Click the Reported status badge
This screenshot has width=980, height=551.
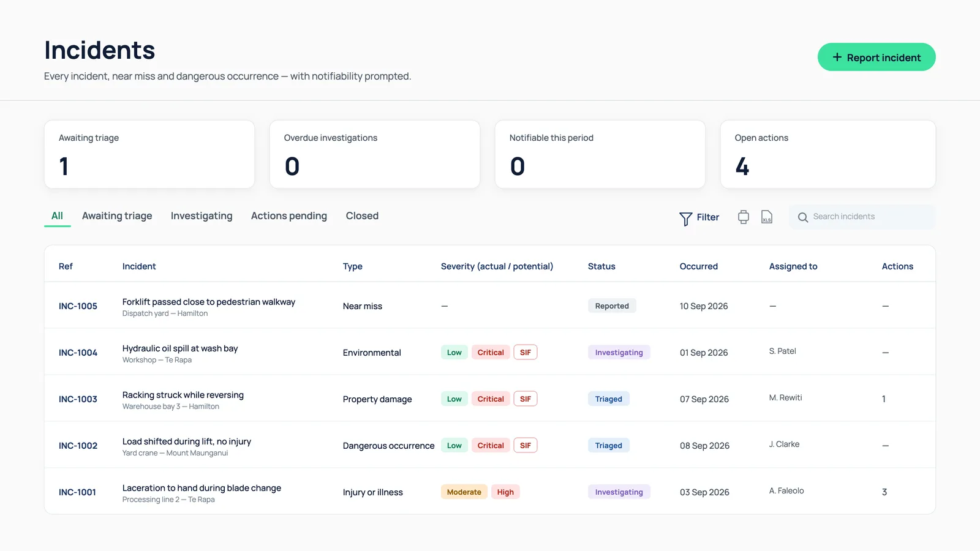click(x=612, y=306)
